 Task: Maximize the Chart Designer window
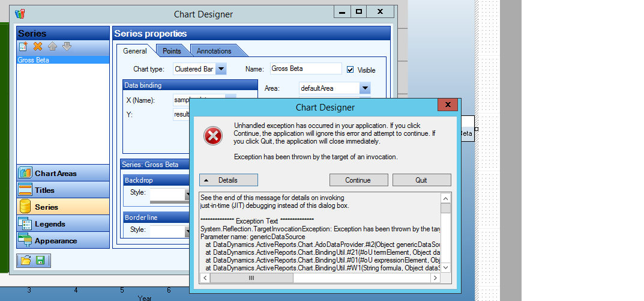point(359,11)
